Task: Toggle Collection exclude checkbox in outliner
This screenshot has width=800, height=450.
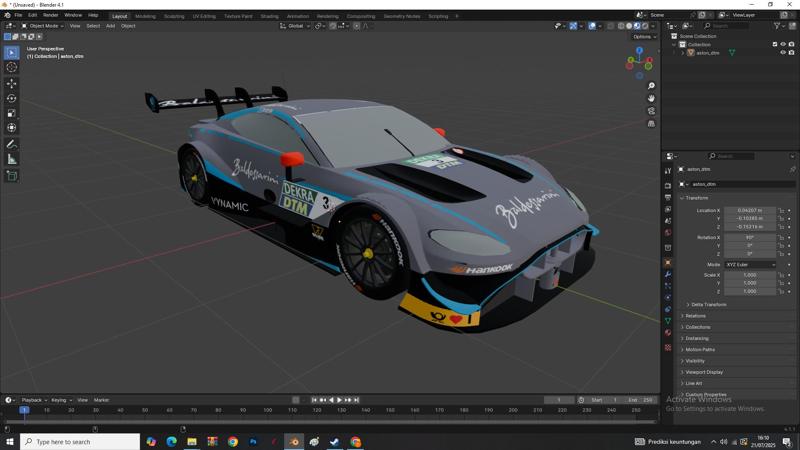Action: [x=774, y=44]
